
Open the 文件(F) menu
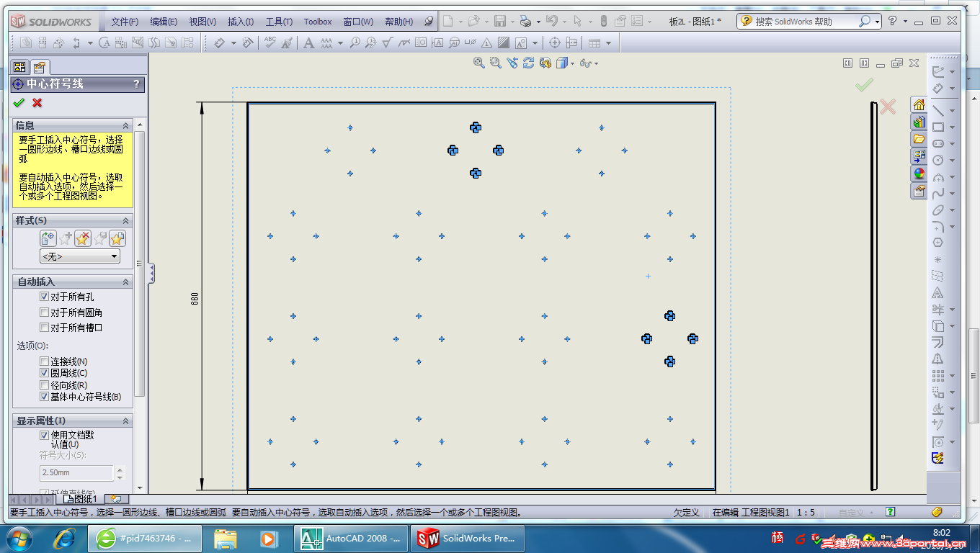[x=125, y=22]
